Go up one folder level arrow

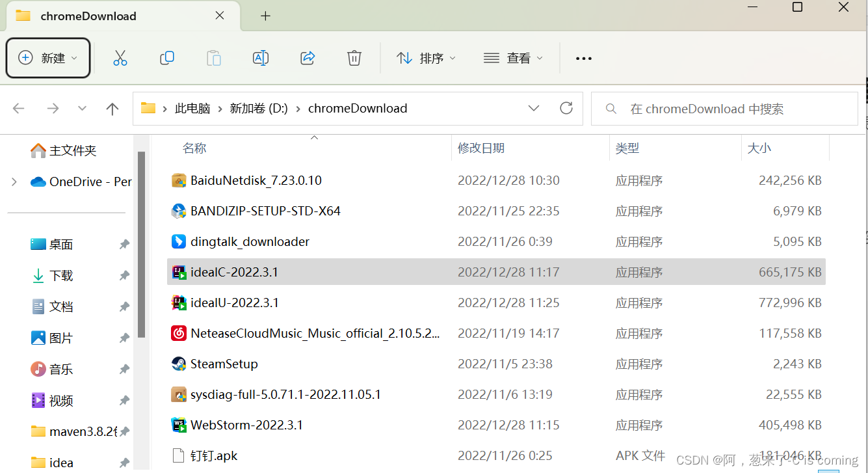pos(112,109)
